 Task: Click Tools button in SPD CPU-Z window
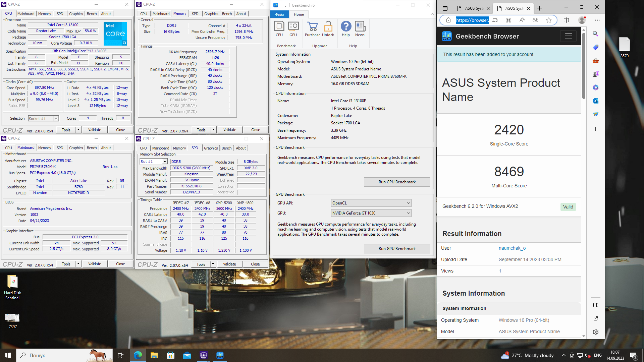pyautogui.click(x=201, y=264)
